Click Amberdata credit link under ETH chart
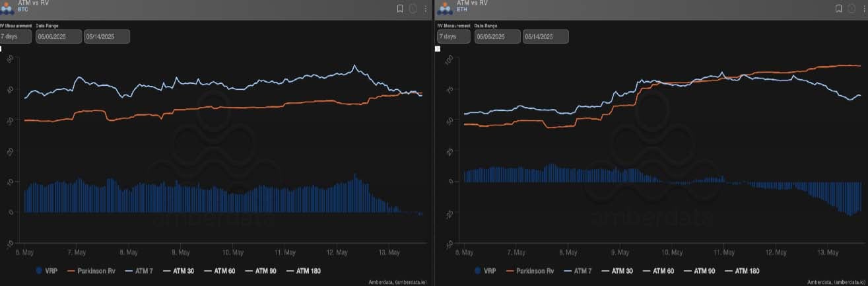The image size is (868, 286). 835,282
